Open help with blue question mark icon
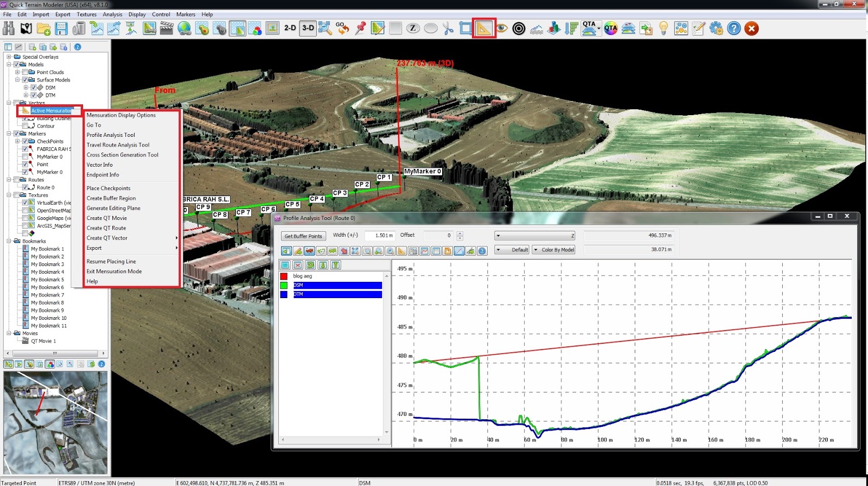 coord(733,28)
